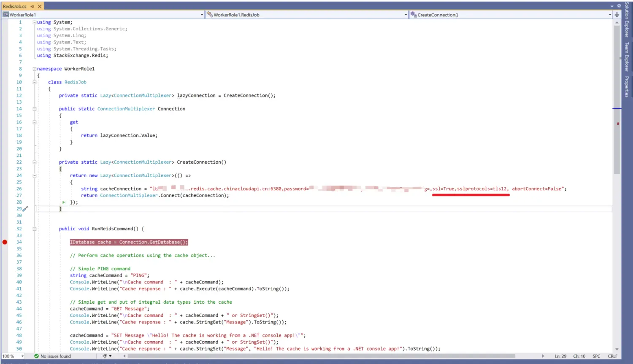Collapse the using directives block at line 1

(35, 22)
